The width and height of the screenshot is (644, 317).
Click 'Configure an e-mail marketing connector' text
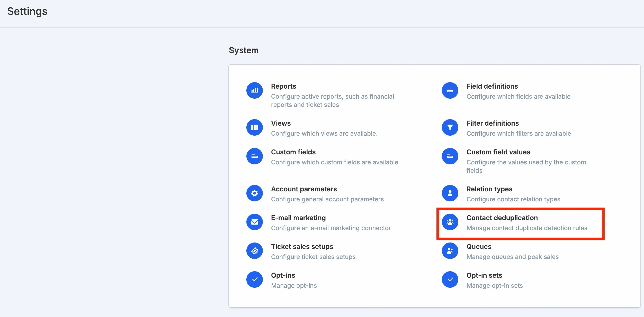tap(331, 228)
